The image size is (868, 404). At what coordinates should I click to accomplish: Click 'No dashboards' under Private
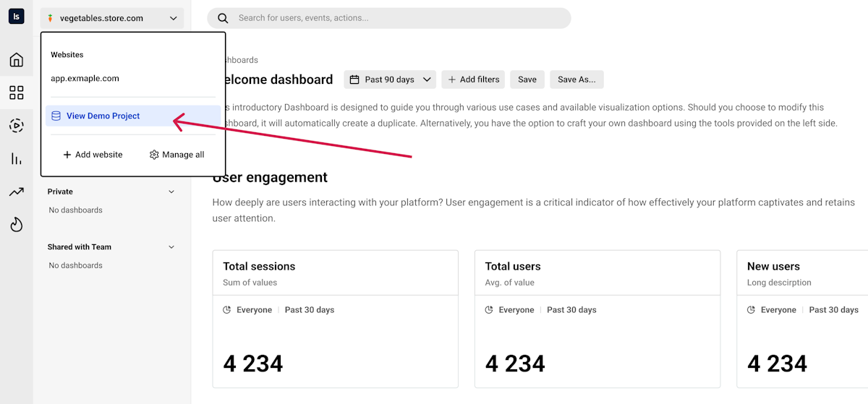tap(76, 210)
